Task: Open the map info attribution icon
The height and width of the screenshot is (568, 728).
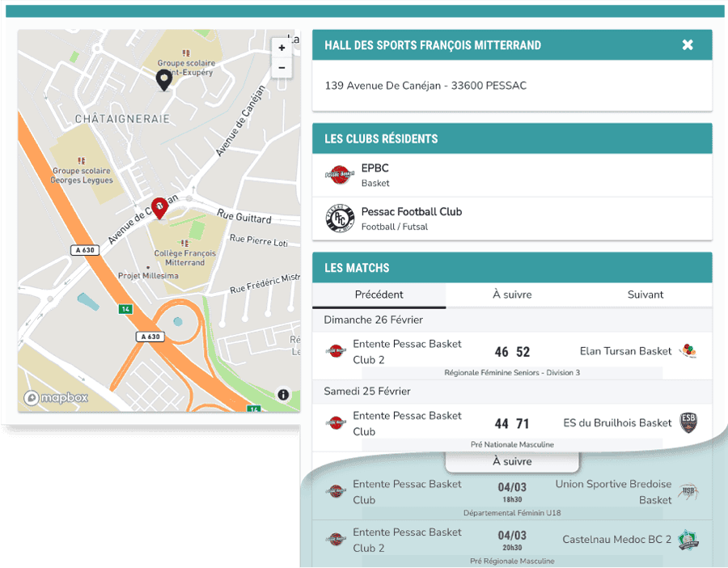Action: coord(283,395)
